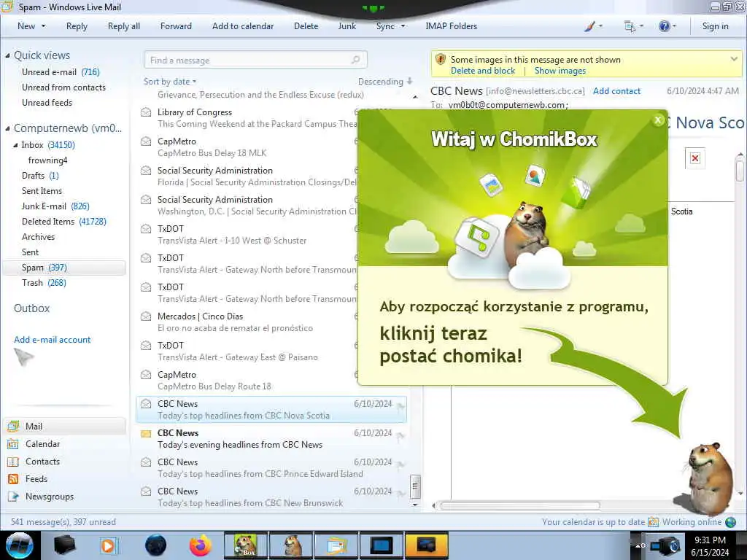Open Firefox from the taskbar
The height and width of the screenshot is (560, 747).
[x=201, y=545]
